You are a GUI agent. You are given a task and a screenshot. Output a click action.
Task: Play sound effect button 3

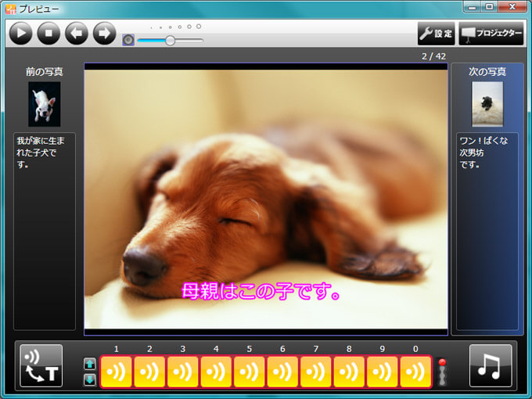pyautogui.click(x=182, y=372)
